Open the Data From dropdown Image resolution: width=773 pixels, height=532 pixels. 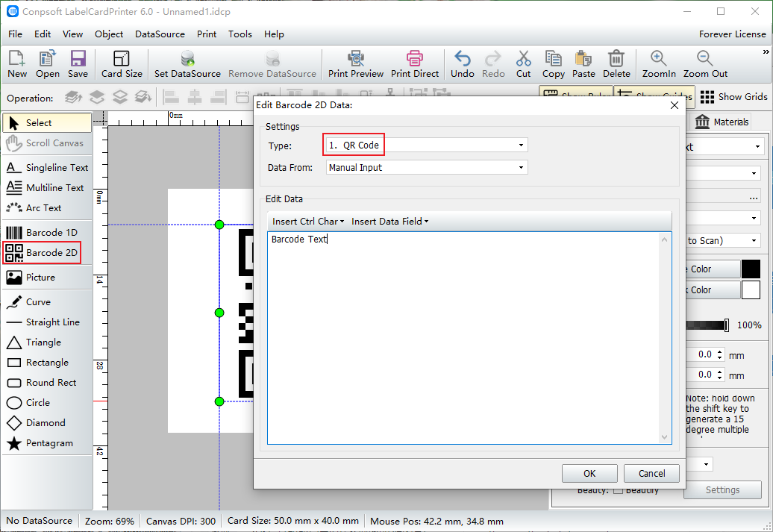point(427,168)
